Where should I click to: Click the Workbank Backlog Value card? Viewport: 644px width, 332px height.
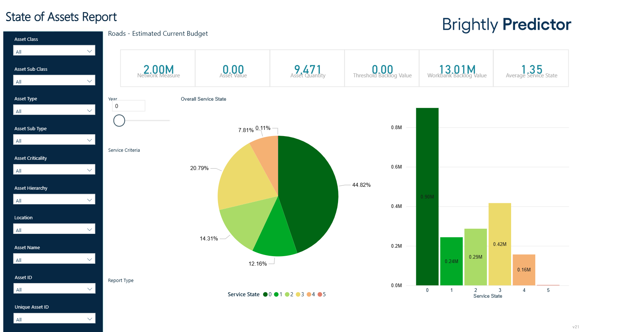click(x=457, y=69)
